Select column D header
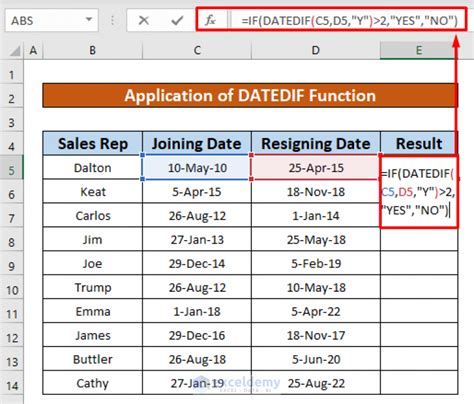 [316, 51]
